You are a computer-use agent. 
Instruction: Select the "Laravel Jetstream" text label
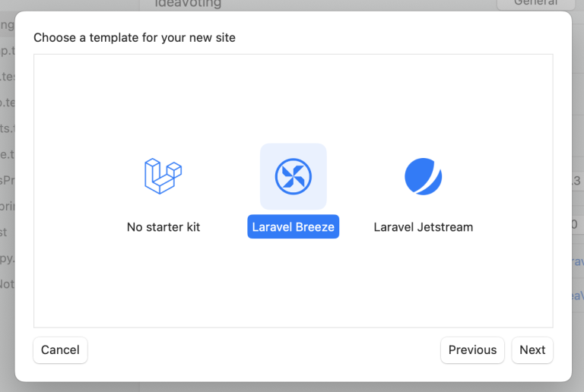coord(423,227)
